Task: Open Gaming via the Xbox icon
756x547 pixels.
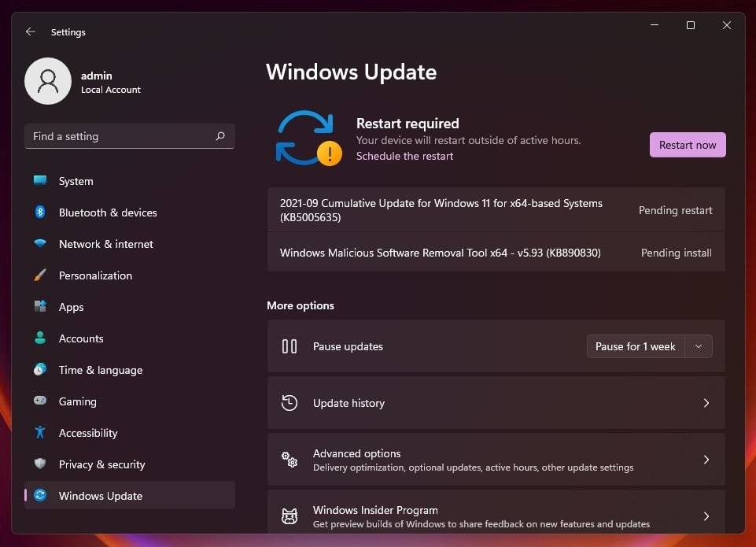Action: (x=41, y=401)
